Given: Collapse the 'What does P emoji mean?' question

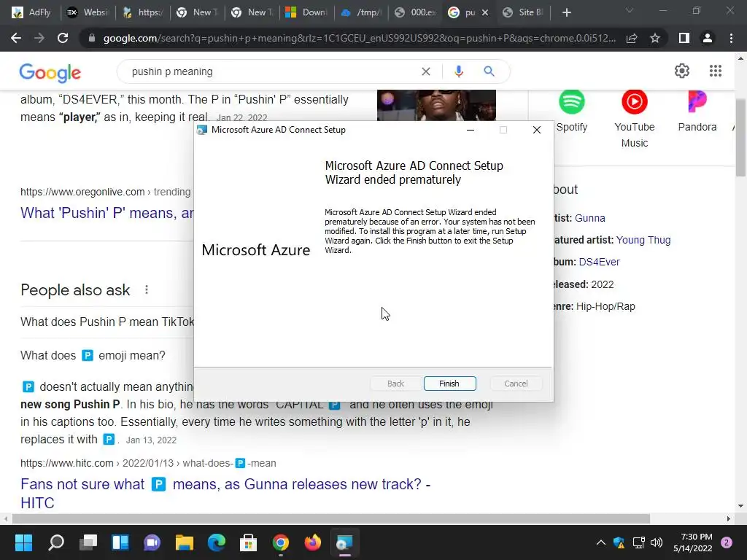Looking at the screenshot, I should click(x=93, y=355).
